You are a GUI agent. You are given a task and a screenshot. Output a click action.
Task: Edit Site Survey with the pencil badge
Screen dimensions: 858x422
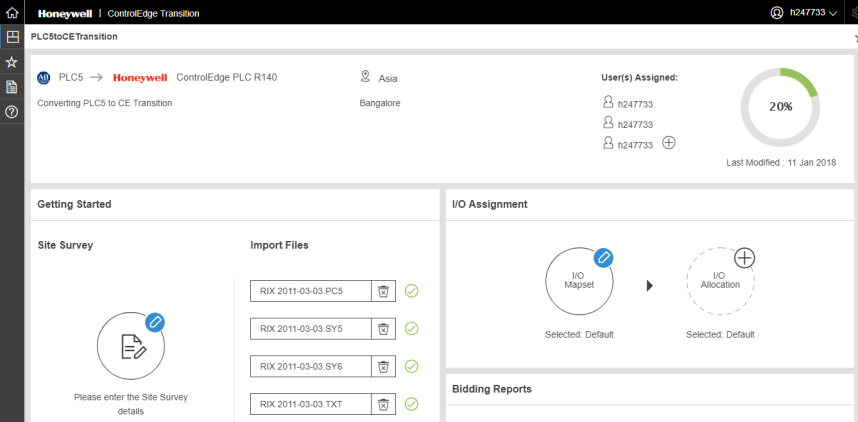[x=155, y=322]
